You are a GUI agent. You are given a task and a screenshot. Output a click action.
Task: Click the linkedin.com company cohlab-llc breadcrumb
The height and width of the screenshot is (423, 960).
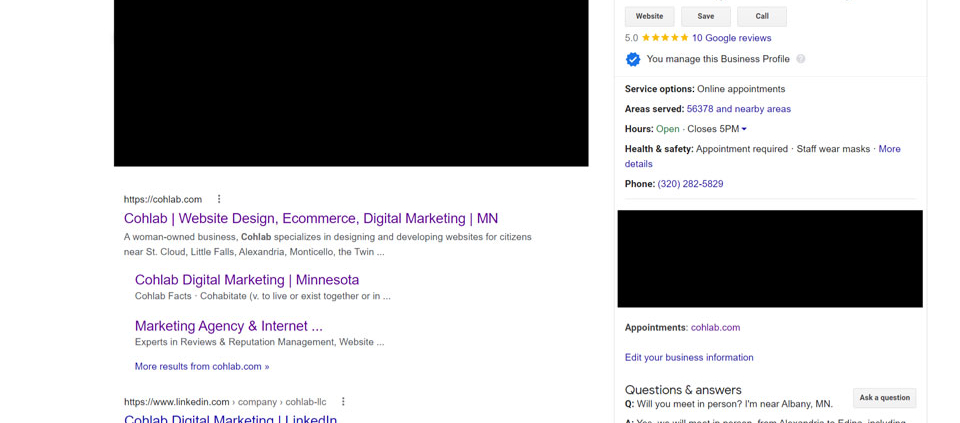point(225,402)
